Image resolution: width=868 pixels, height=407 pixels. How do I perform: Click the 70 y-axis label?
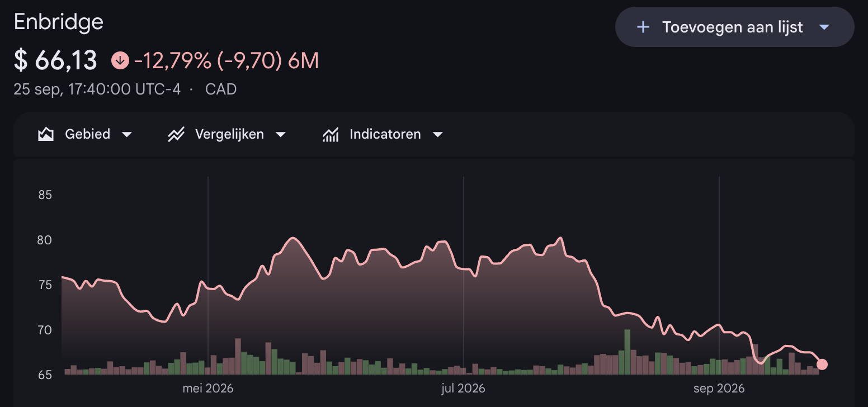click(45, 330)
